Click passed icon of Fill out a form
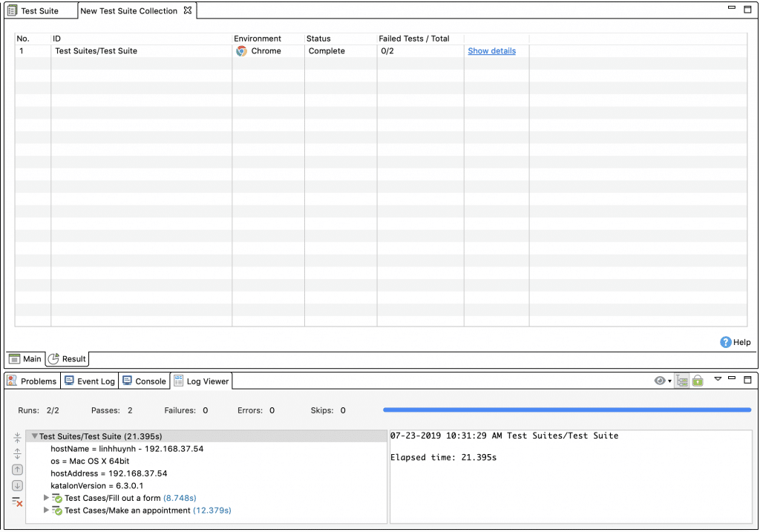 (x=57, y=498)
